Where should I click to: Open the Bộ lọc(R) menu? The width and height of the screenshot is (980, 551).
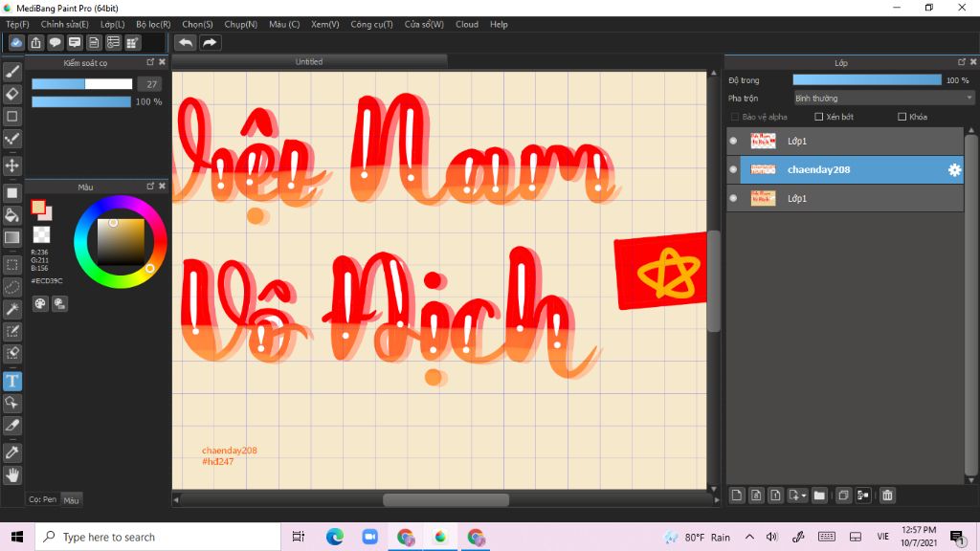point(153,24)
